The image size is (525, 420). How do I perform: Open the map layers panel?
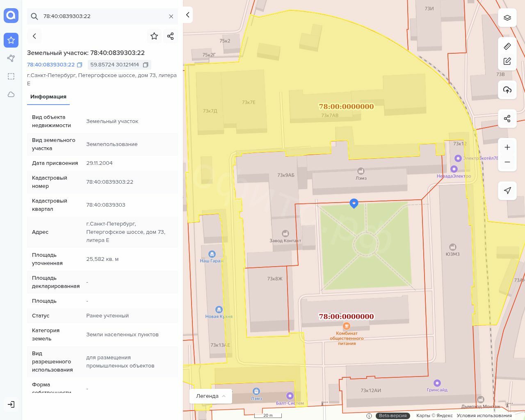click(507, 18)
